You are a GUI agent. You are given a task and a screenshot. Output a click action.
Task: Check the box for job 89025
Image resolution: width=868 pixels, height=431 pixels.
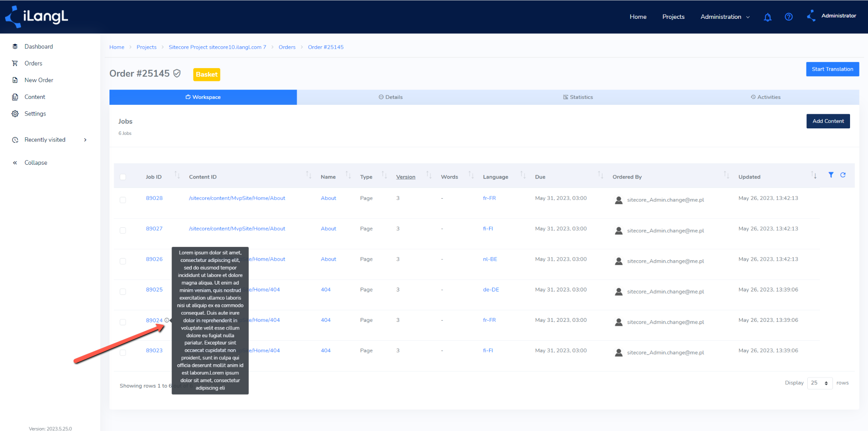123,291
